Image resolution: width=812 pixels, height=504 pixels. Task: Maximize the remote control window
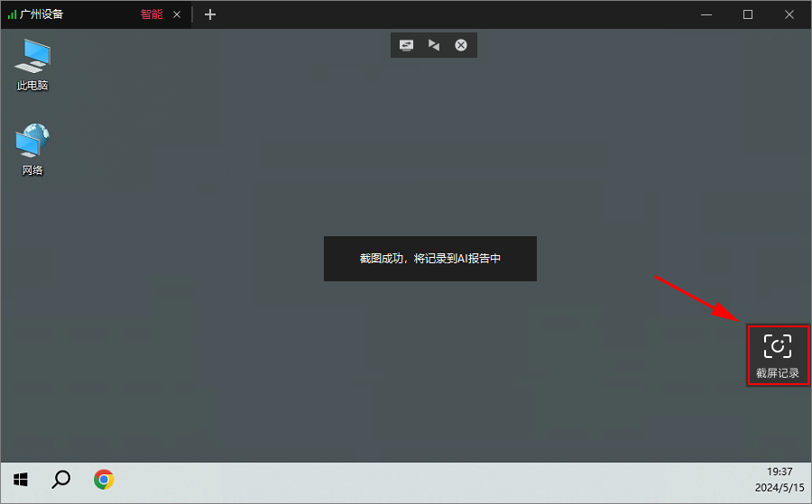pos(748,14)
